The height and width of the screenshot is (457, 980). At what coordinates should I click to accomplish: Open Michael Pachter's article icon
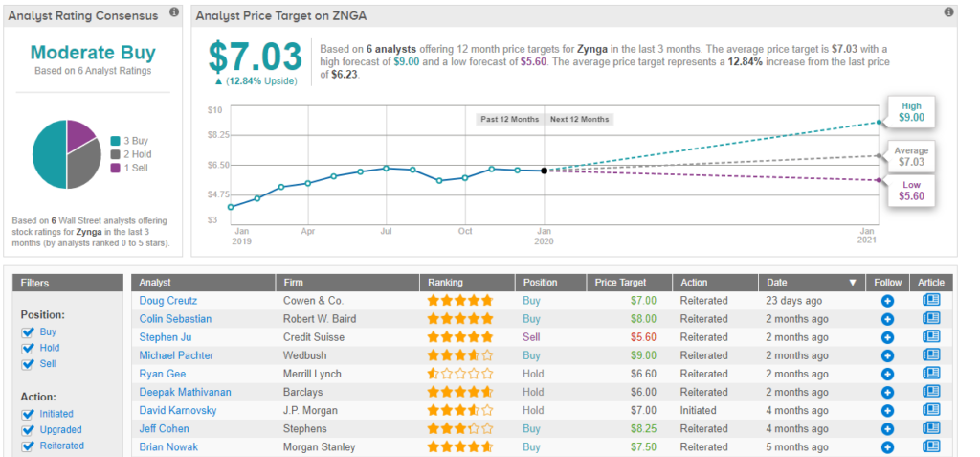(930, 355)
